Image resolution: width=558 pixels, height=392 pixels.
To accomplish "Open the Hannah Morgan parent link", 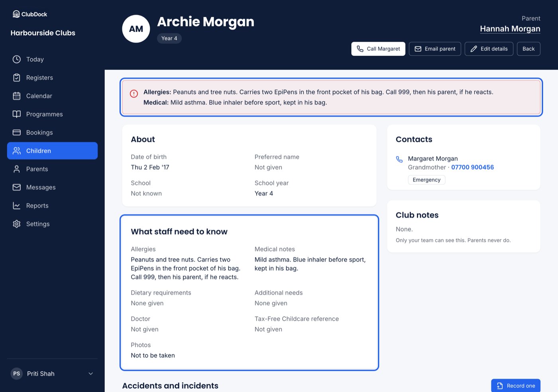I will pyautogui.click(x=510, y=29).
